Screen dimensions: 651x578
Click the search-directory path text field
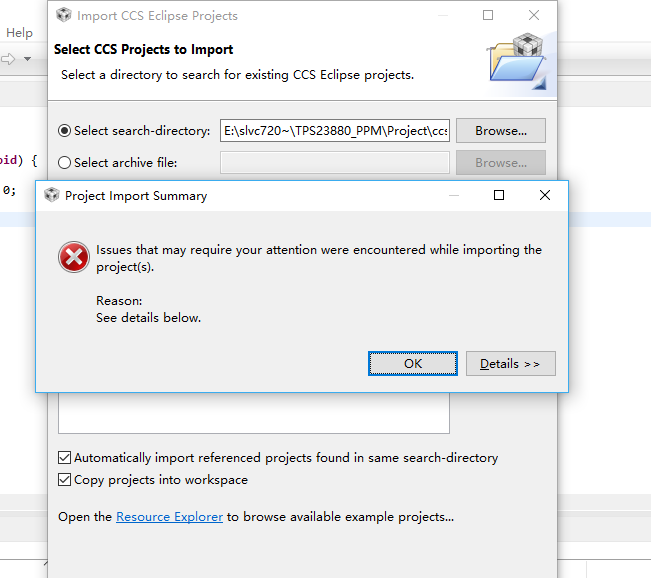click(x=335, y=130)
